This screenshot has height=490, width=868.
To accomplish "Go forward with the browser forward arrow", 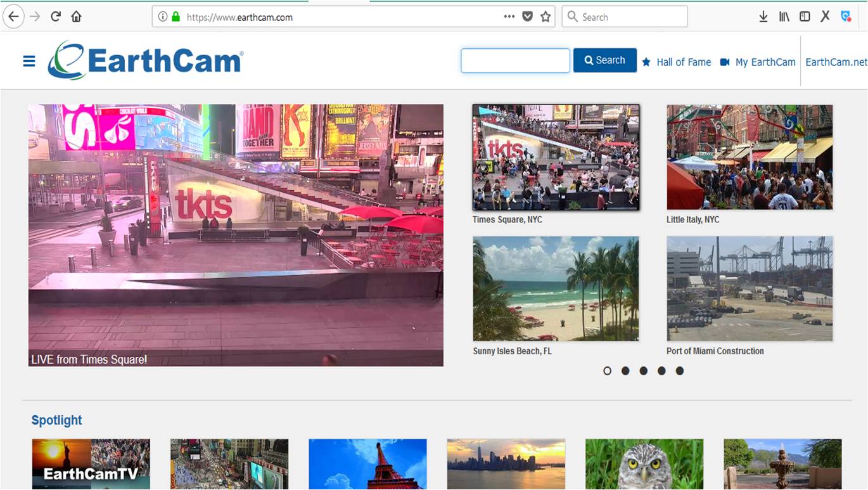I will pyautogui.click(x=35, y=17).
